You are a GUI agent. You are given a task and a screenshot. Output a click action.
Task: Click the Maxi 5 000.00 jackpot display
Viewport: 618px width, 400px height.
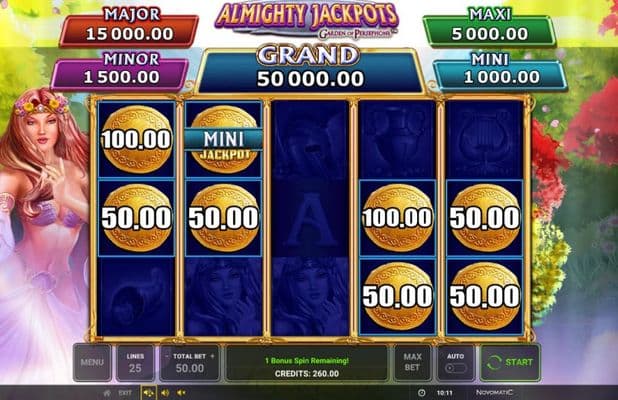pos(490,28)
